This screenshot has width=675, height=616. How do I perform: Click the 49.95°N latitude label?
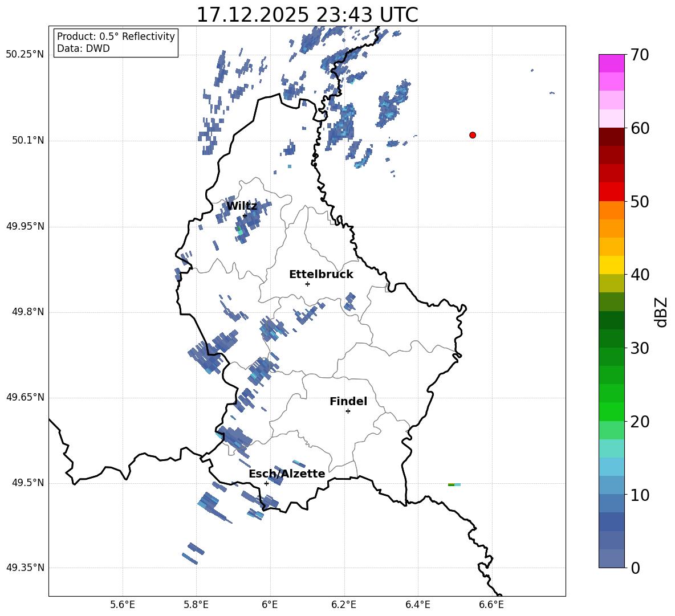(25, 226)
